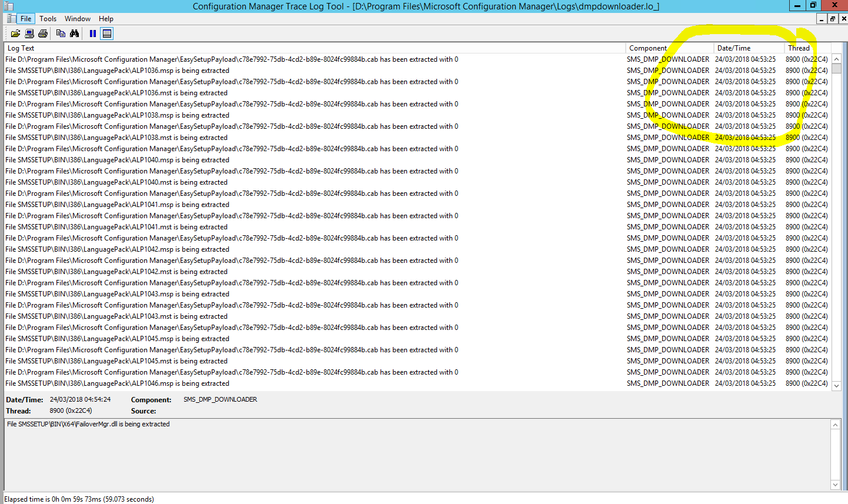848x504 pixels.
Task: Select the ALP1036.msp is being extracted row
Action: pyautogui.click(x=418, y=71)
